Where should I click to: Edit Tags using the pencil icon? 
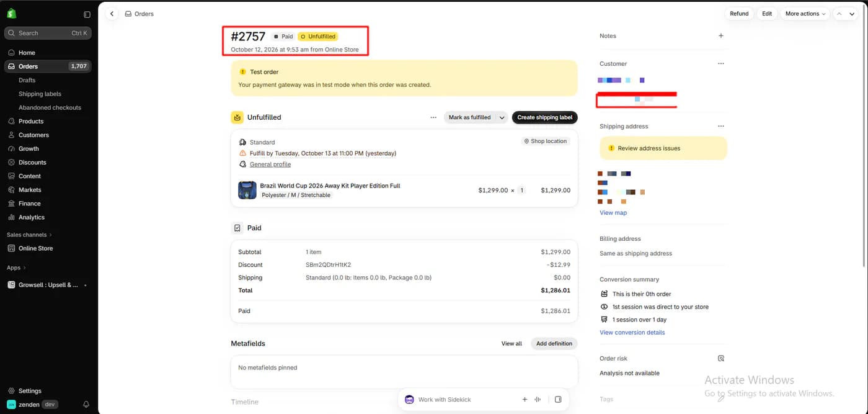tap(720, 399)
